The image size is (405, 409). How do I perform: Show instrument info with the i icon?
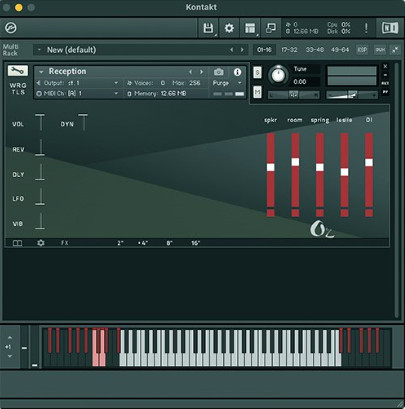coord(237,72)
